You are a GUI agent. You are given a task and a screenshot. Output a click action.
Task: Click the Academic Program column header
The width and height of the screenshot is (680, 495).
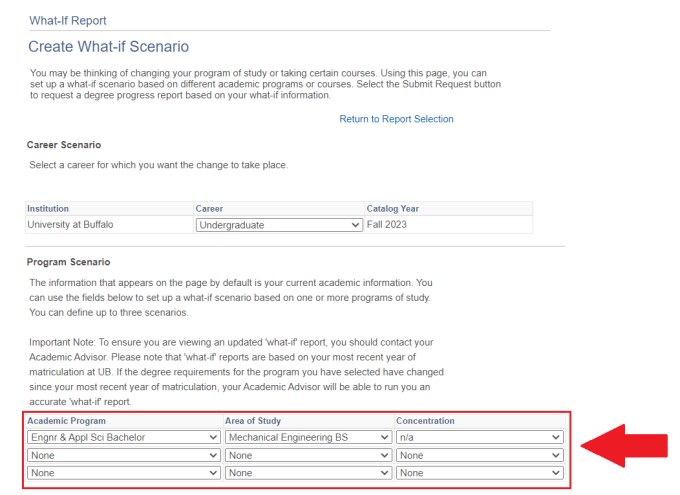pyautogui.click(x=66, y=421)
